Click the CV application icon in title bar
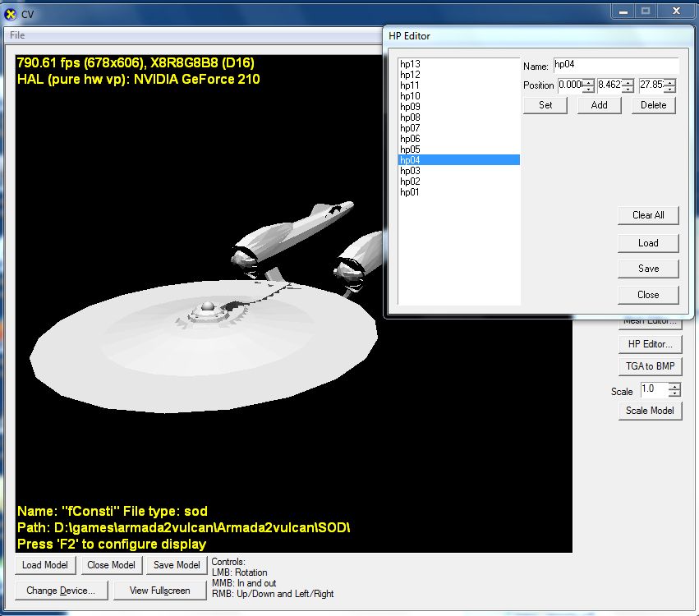This screenshot has width=699, height=616. pos(10,14)
